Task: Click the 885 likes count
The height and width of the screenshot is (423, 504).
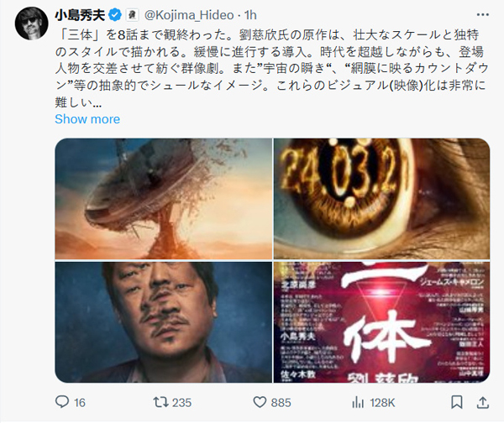Action: click(x=281, y=403)
